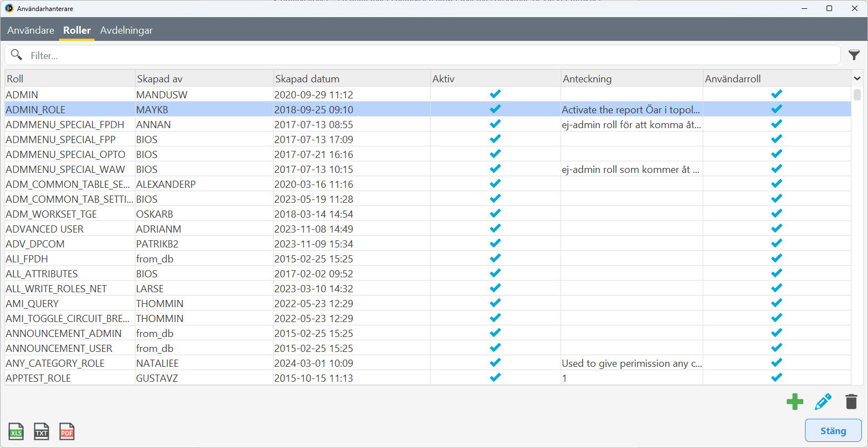The width and height of the screenshot is (868, 448).
Task: Click the magnifying glass search icon
Action: click(x=17, y=55)
